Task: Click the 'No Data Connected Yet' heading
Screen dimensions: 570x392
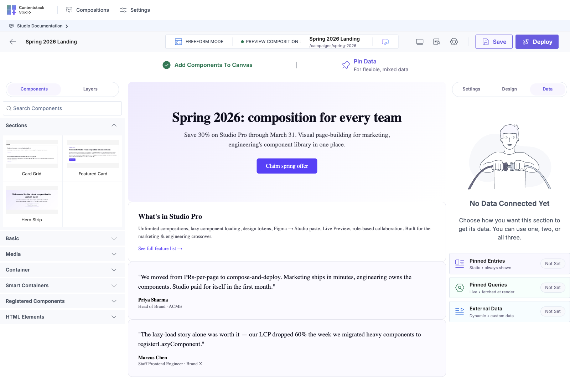Action: point(509,203)
